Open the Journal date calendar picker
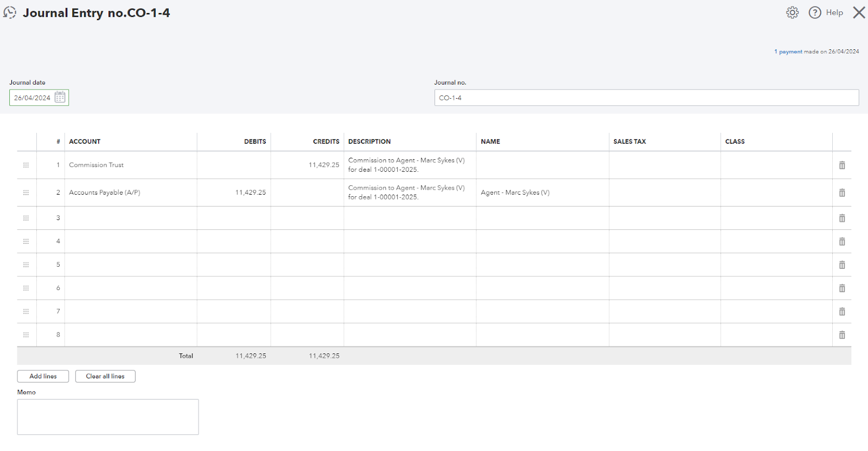Image resolution: width=868 pixels, height=451 pixels. [60, 98]
